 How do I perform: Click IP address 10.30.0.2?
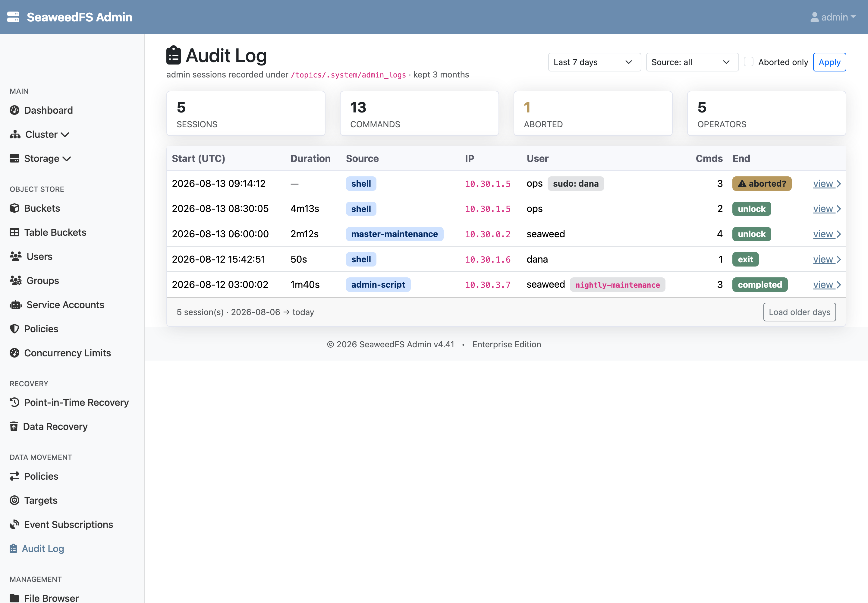click(488, 234)
